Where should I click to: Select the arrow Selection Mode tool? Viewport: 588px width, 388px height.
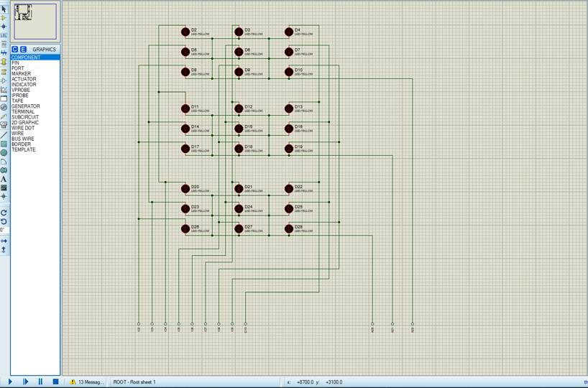[x=4, y=9]
